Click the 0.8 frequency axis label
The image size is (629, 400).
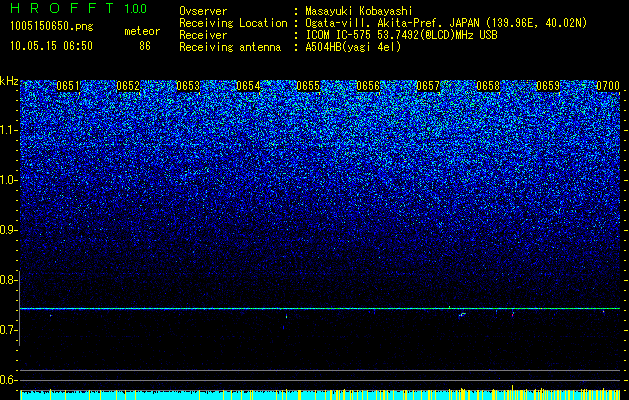pyautogui.click(x=8, y=280)
